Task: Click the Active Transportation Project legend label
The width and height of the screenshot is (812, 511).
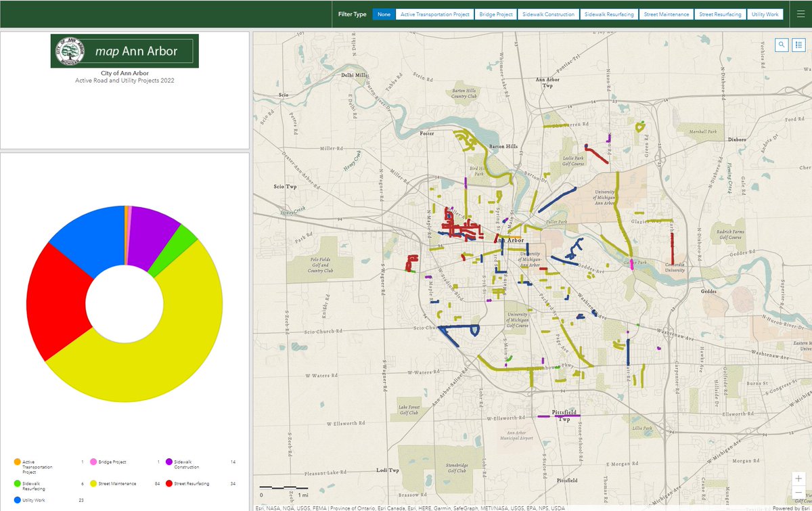Action: tap(38, 467)
